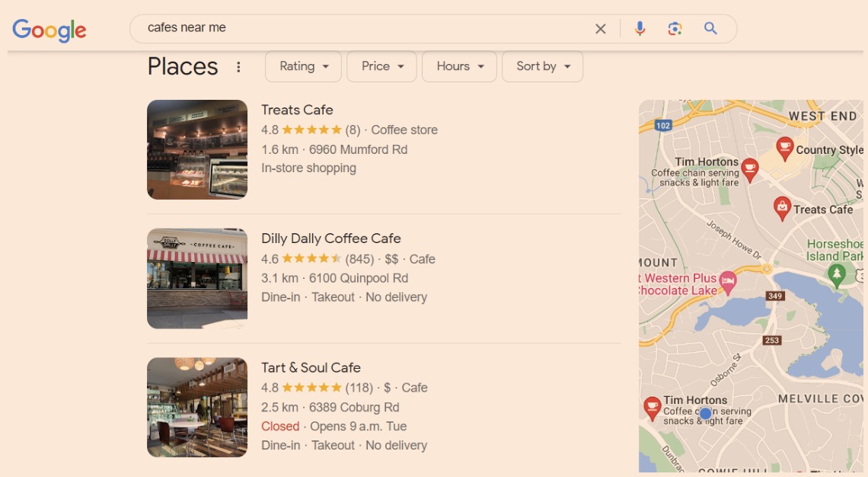The image size is (868, 477).
Task: Expand the Hours filter dropdown
Action: click(x=459, y=66)
